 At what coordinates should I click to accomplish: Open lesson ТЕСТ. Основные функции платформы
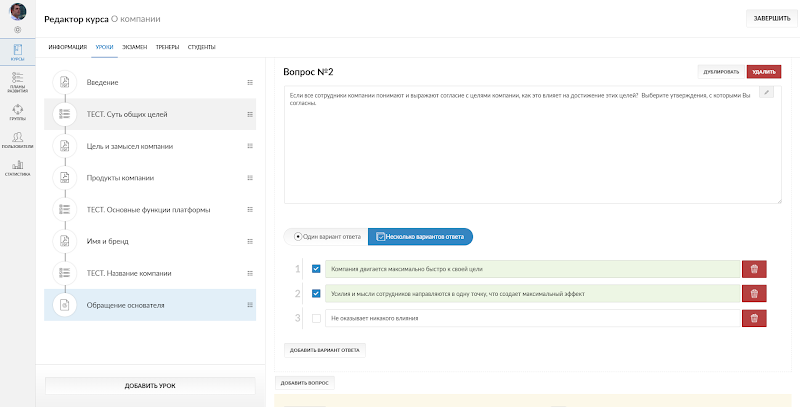[x=150, y=210]
